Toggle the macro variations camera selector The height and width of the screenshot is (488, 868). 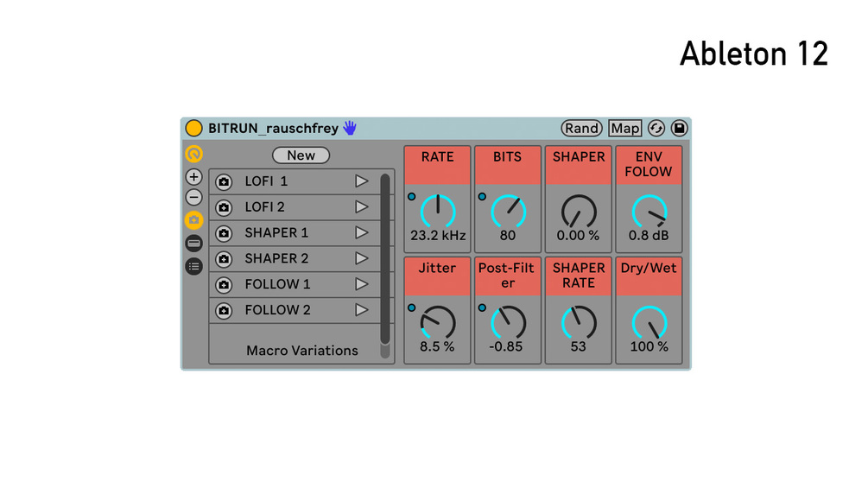[193, 220]
